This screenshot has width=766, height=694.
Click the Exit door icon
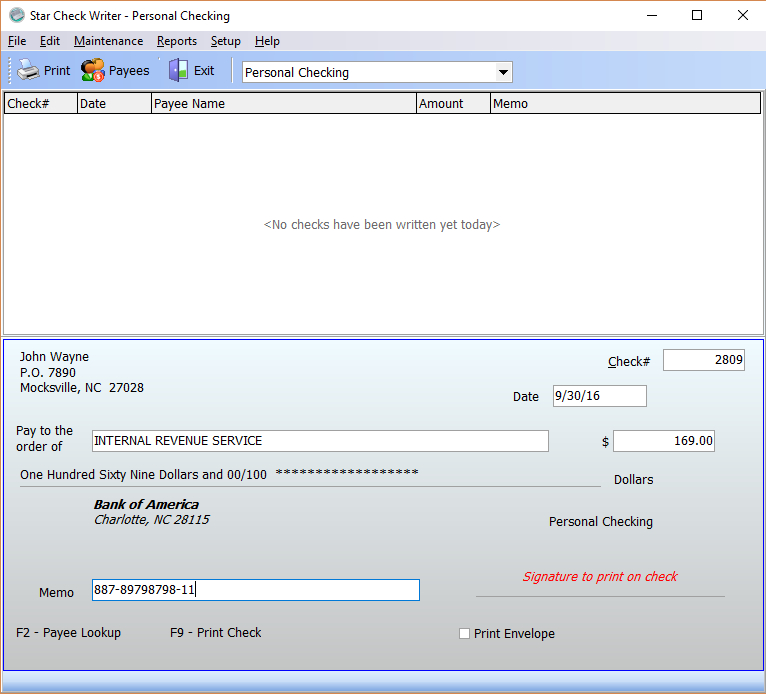178,70
